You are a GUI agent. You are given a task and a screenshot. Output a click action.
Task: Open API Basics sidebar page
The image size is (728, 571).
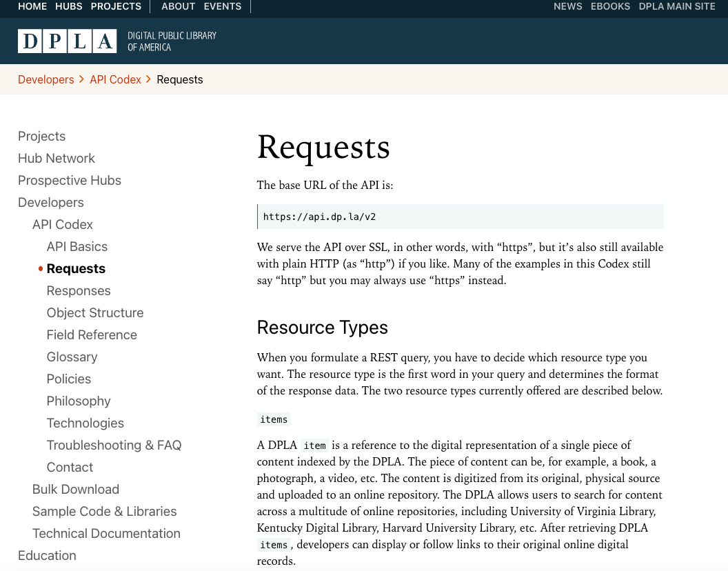77,247
